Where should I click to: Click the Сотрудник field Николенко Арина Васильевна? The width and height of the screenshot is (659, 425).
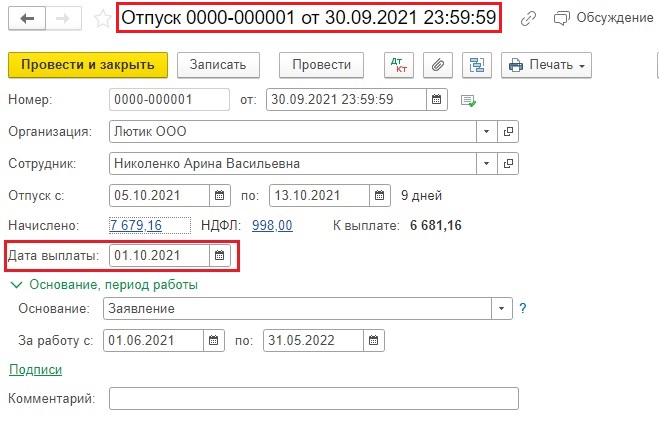pos(293,164)
